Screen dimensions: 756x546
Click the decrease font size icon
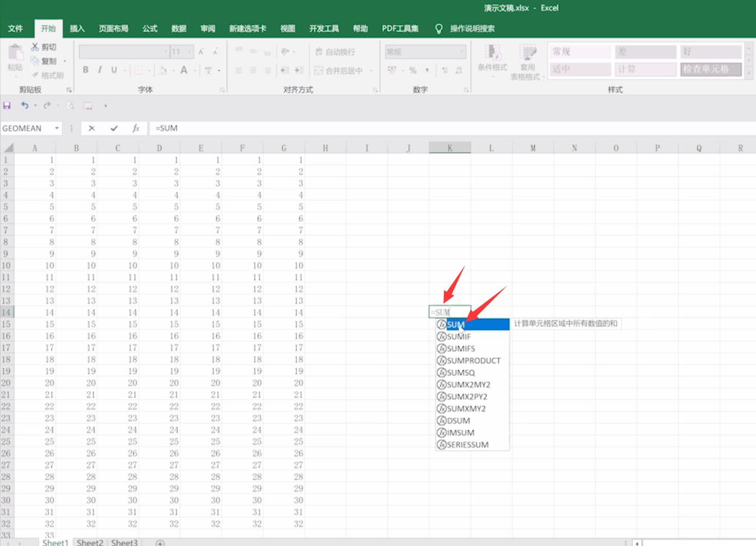215,52
